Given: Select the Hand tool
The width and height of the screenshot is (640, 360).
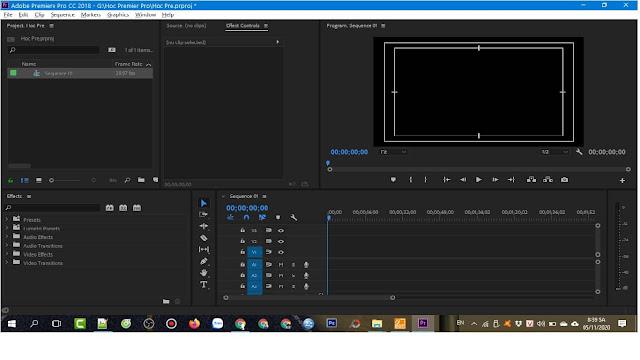Looking at the screenshot, I should coord(204,273).
